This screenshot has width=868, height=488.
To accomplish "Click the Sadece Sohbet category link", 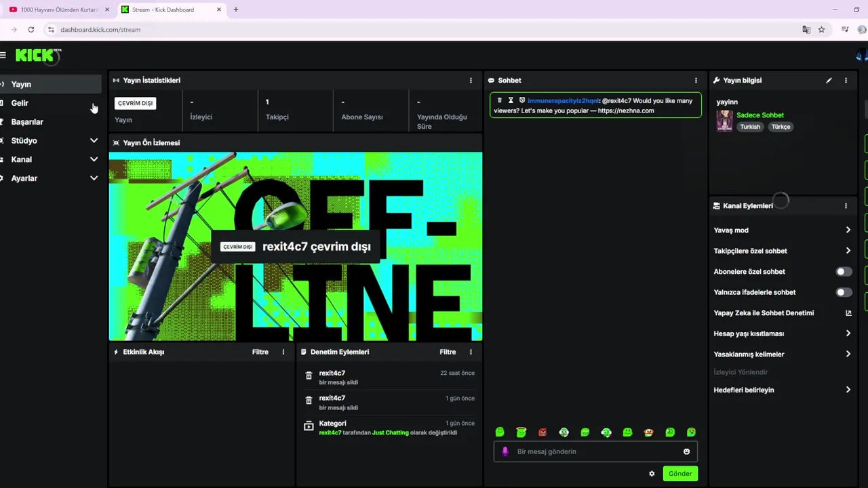I will [x=759, y=115].
